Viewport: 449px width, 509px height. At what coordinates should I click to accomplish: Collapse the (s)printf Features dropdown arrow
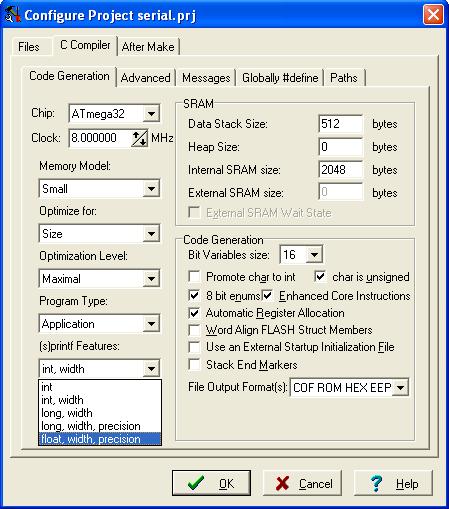[151, 369]
